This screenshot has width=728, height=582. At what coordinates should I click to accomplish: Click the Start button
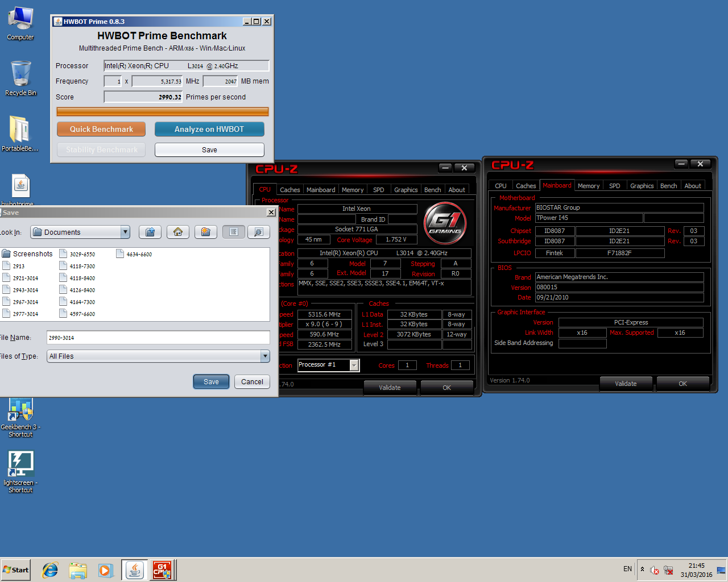tap(16, 570)
